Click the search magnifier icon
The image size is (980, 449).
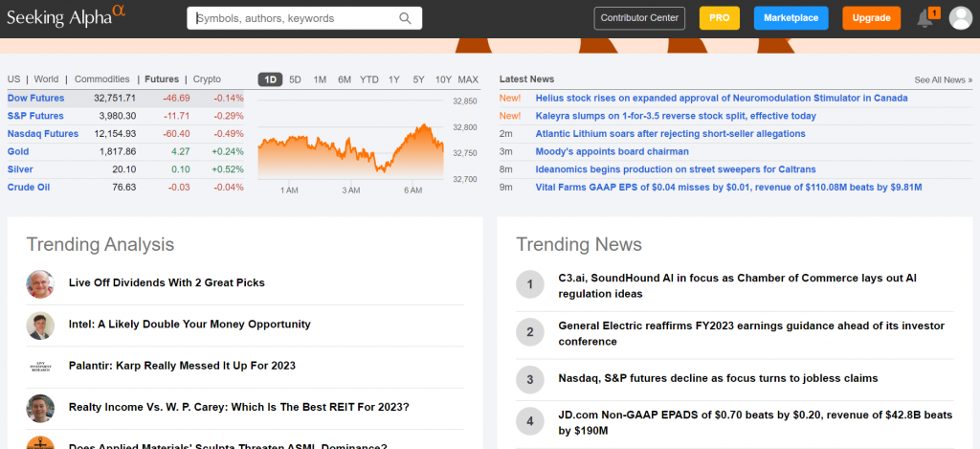click(x=405, y=18)
